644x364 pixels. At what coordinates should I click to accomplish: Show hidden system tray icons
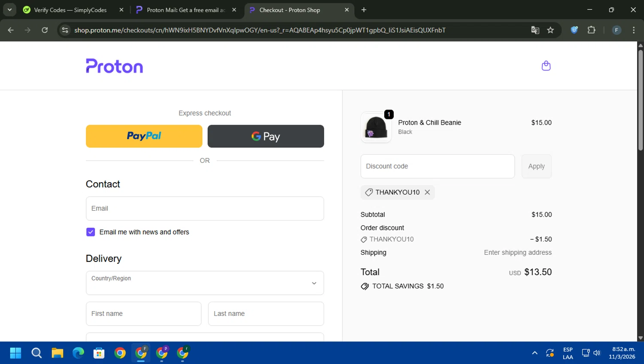[535, 353]
